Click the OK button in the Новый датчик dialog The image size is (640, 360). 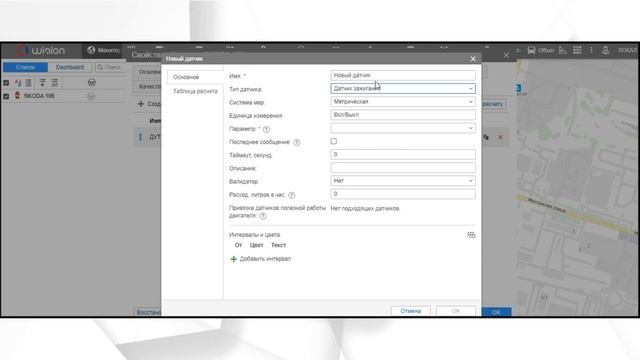(456, 311)
